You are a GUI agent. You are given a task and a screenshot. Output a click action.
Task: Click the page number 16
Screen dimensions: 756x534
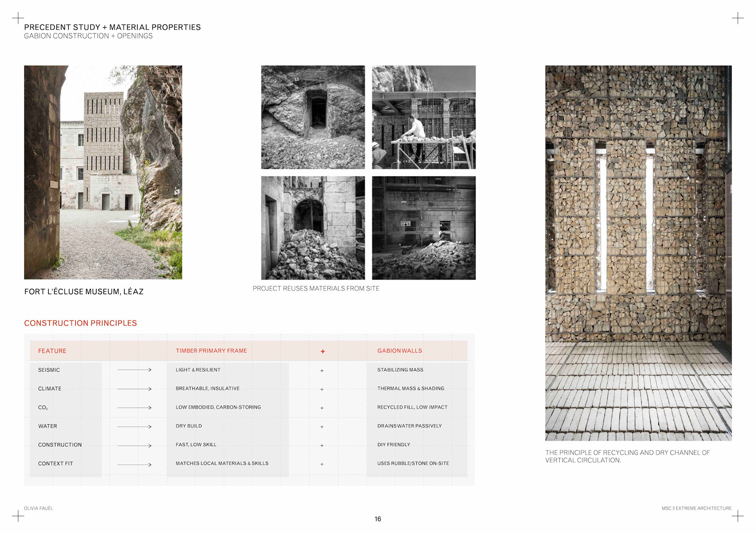coord(378,519)
